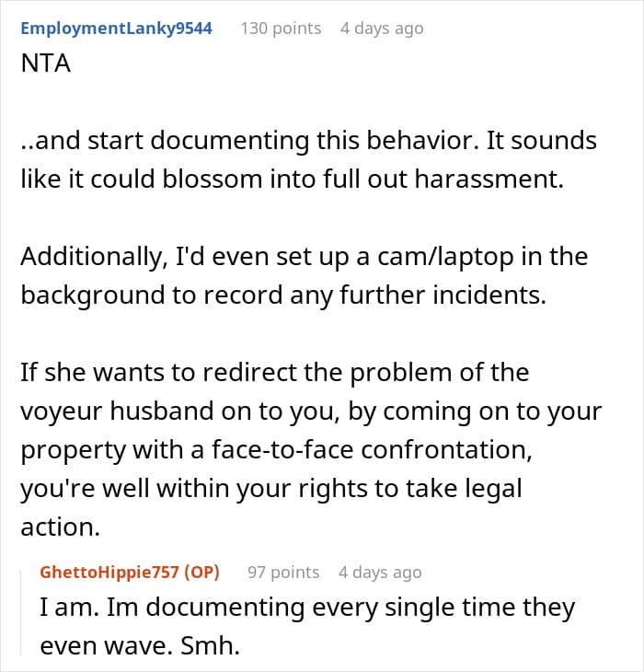Viewport: 644px width, 672px height.
Task: Open GhettoHippie757's user profile
Action: click(x=109, y=573)
